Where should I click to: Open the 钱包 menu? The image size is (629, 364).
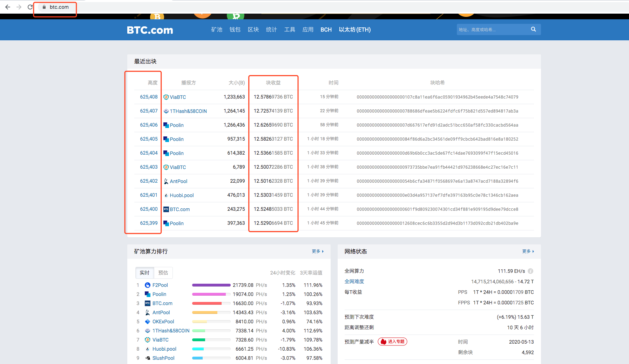[x=235, y=29]
